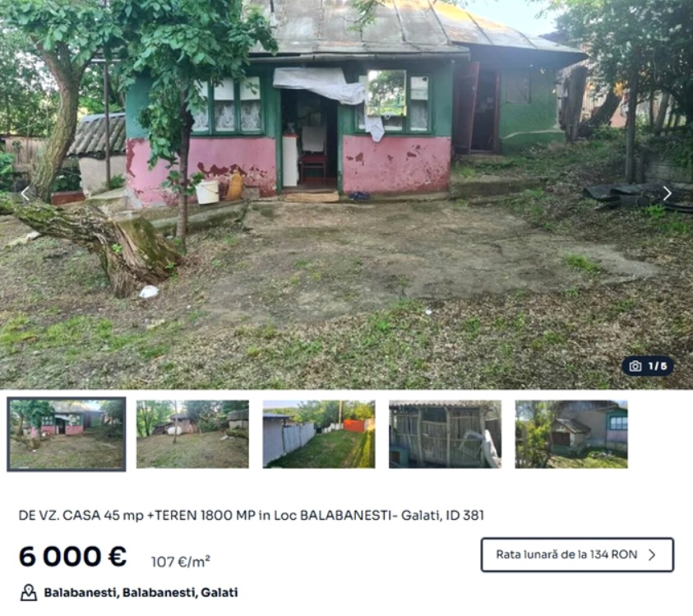Click the chevron in Rata lunară button

point(653,555)
